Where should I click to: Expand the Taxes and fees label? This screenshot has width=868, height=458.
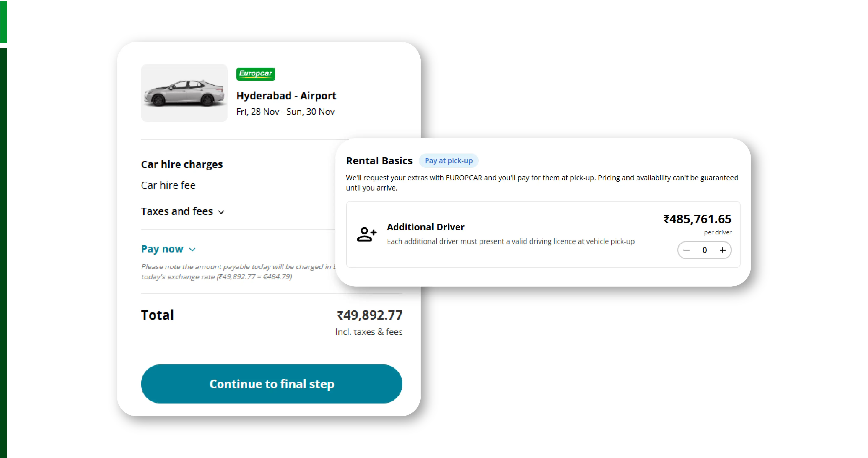177,211
